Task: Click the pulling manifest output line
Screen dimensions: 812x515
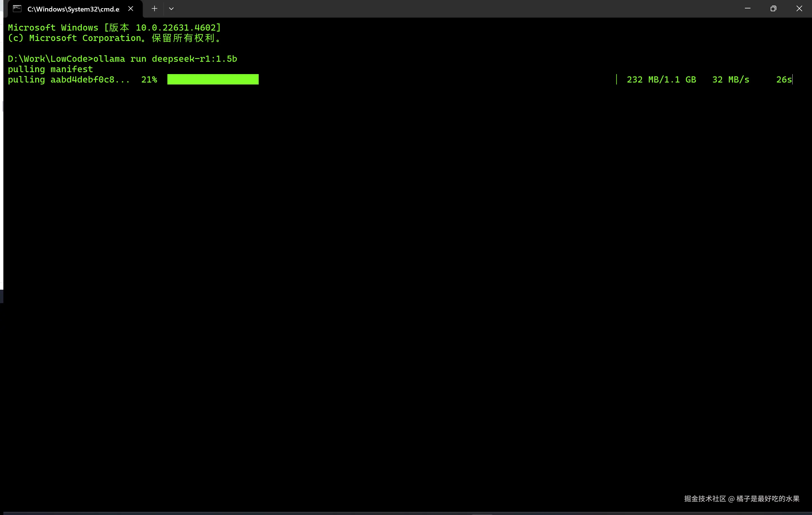Action: click(x=50, y=69)
